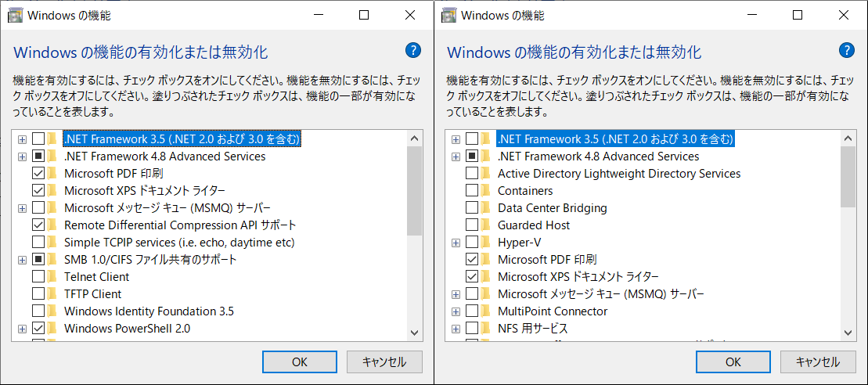This screenshot has width=868, height=385.
Task: Click scroll down arrow in right feature list
Action: coord(848,332)
